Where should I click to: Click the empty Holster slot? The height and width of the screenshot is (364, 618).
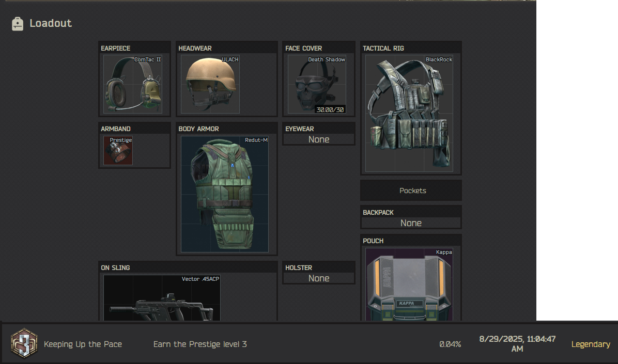point(319,278)
